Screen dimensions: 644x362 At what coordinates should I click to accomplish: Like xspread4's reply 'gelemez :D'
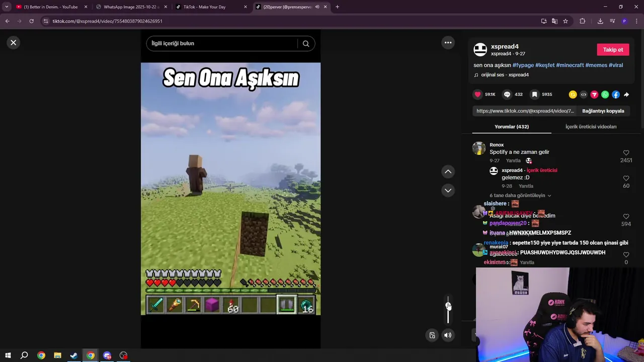pyautogui.click(x=626, y=178)
